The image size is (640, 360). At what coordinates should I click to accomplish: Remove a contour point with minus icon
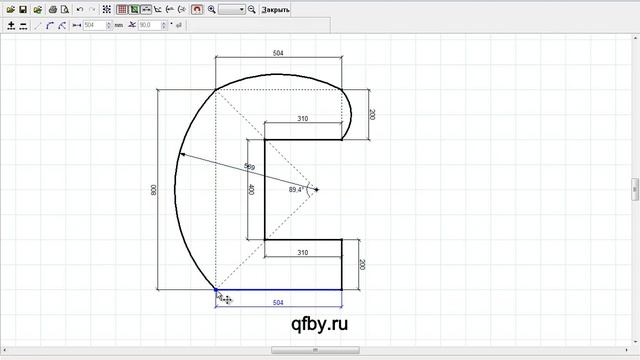pyautogui.click(x=23, y=25)
